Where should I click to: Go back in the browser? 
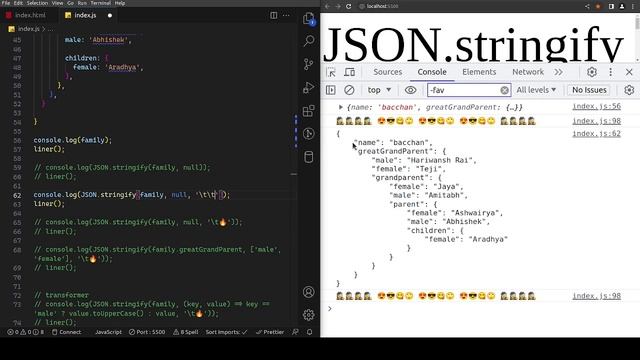click(327, 6)
